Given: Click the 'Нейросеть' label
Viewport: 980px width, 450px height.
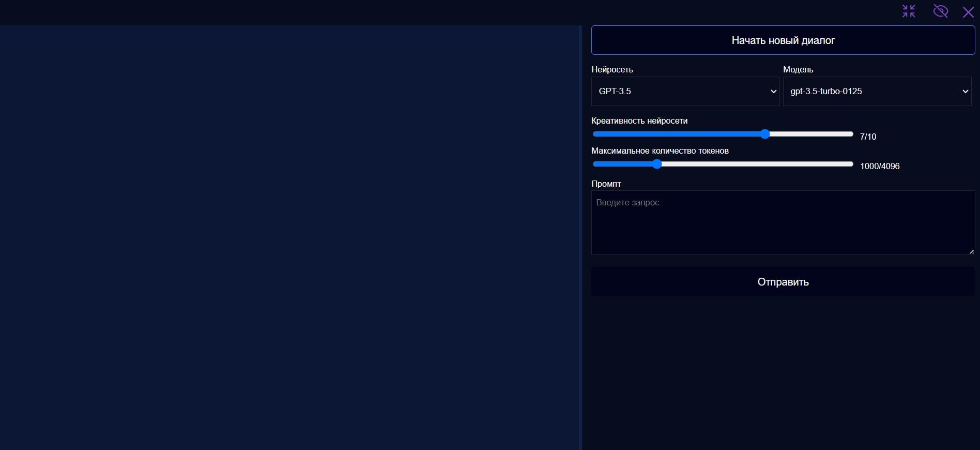Looking at the screenshot, I should click(x=612, y=69).
